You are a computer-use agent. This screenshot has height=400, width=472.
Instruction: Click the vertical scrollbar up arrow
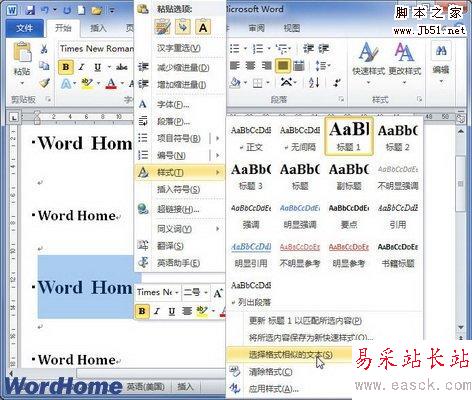tap(461, 132)
